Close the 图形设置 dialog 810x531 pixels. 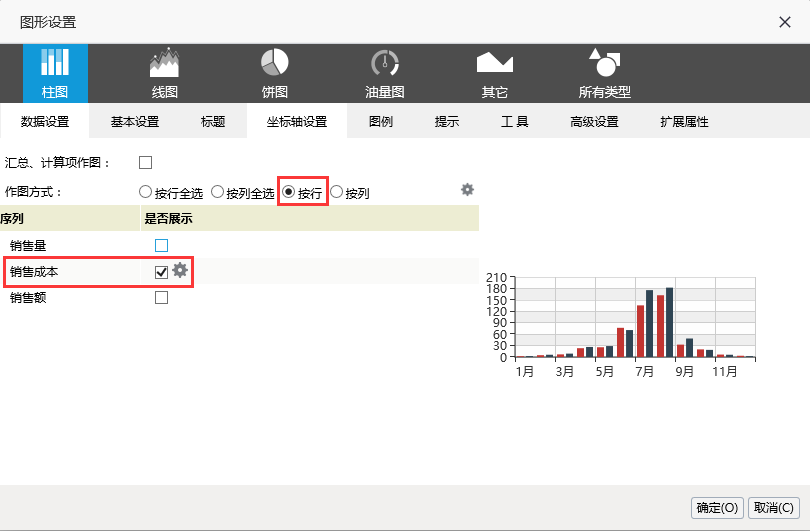point(785,22)
